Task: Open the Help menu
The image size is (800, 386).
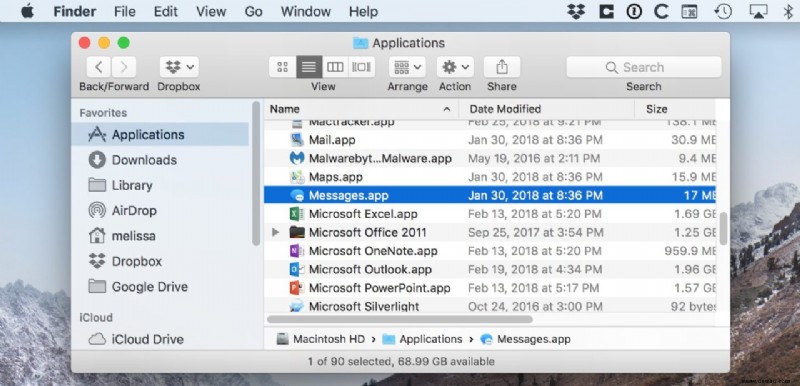Action: click(x=363, y=12)
